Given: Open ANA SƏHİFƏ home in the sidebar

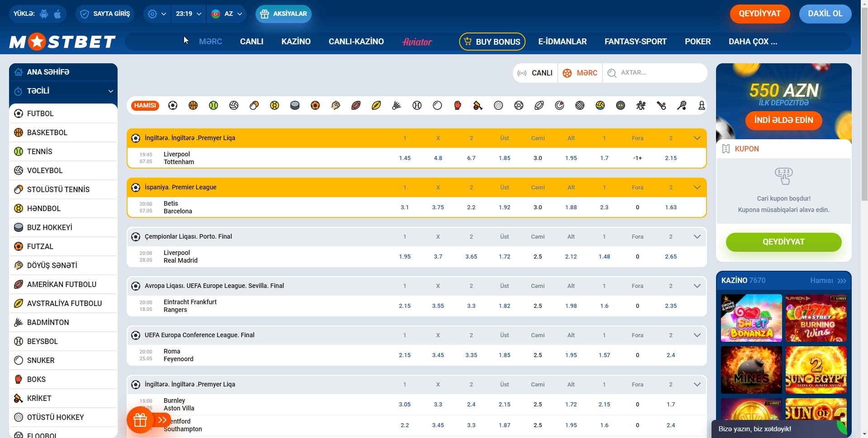Looking at the screenshot, I should (x=63, y=72).
